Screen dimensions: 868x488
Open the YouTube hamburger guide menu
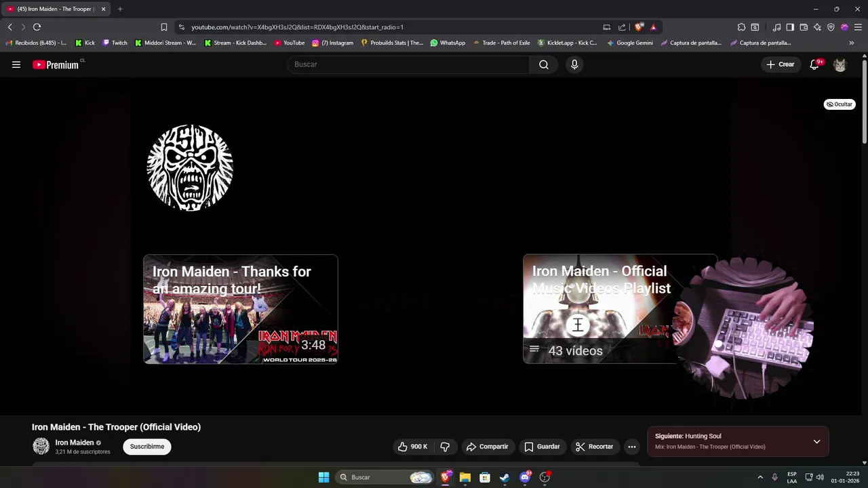click(x=16, y=64)
